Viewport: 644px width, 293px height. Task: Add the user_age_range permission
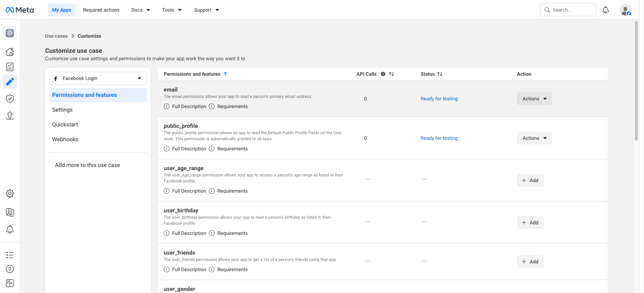tap(530, 180)
